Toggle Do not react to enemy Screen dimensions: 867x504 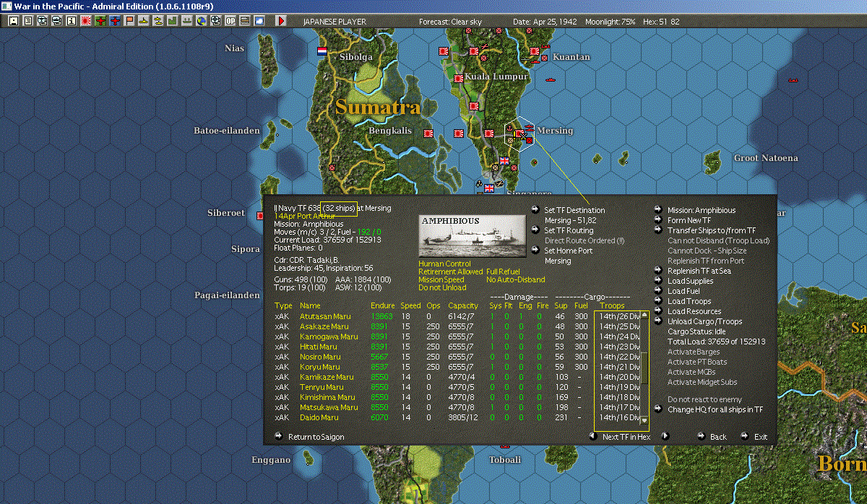(704, 399)
